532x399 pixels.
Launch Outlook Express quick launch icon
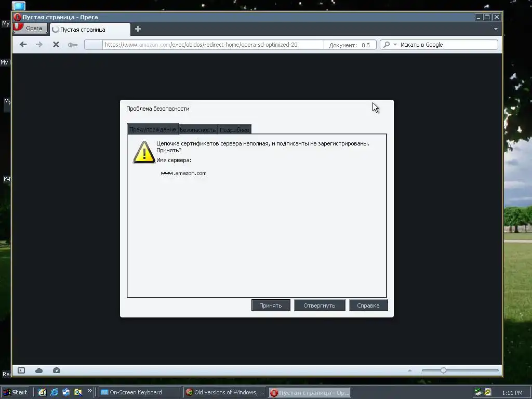pyautogui.click(x=66, y=392)
